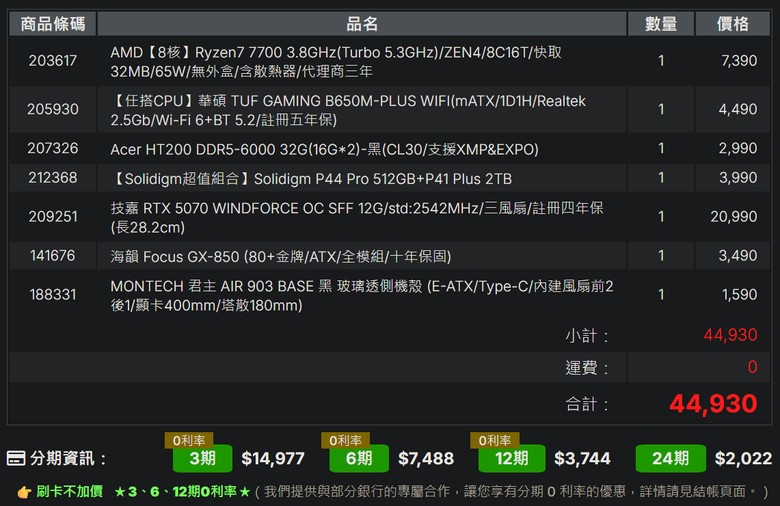Viewport: 780px width, 506px height.
Task: Select the 6期 installment button
Action: pos(359,458)
